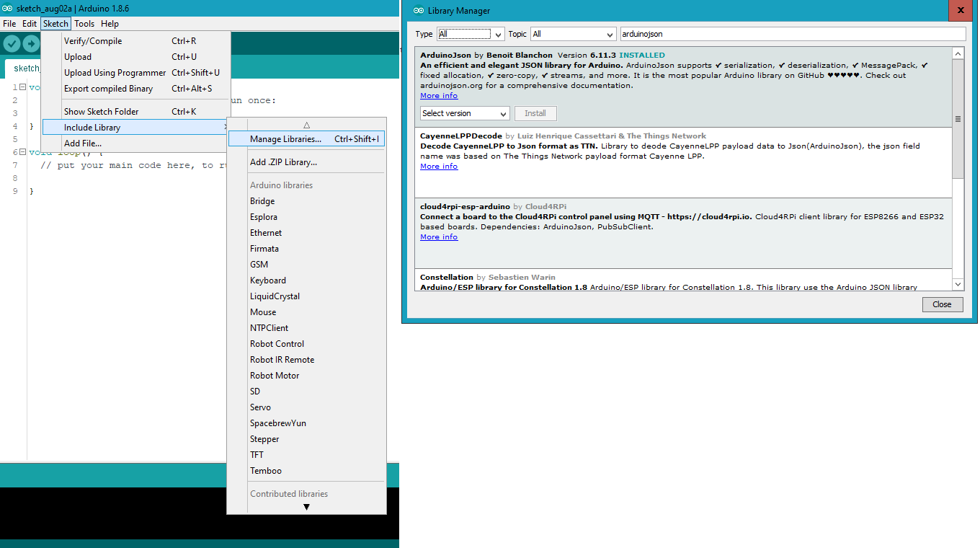Click the library list scrollbar down arrow

tap(958, 284)
